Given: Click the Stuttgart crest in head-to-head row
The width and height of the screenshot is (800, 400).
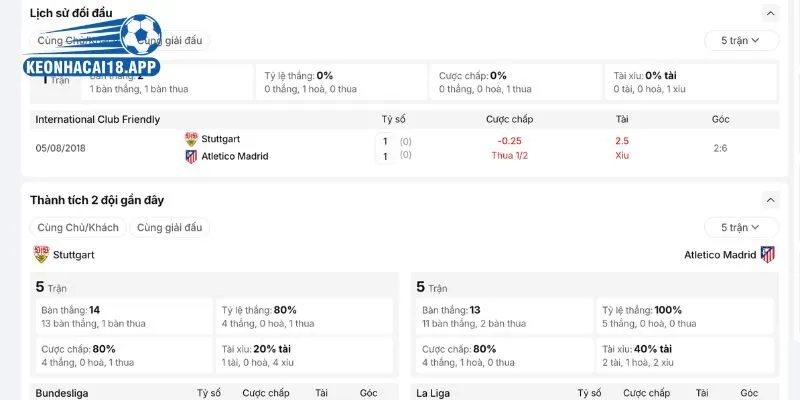Looking at the screenshot, I should [191, 139].
